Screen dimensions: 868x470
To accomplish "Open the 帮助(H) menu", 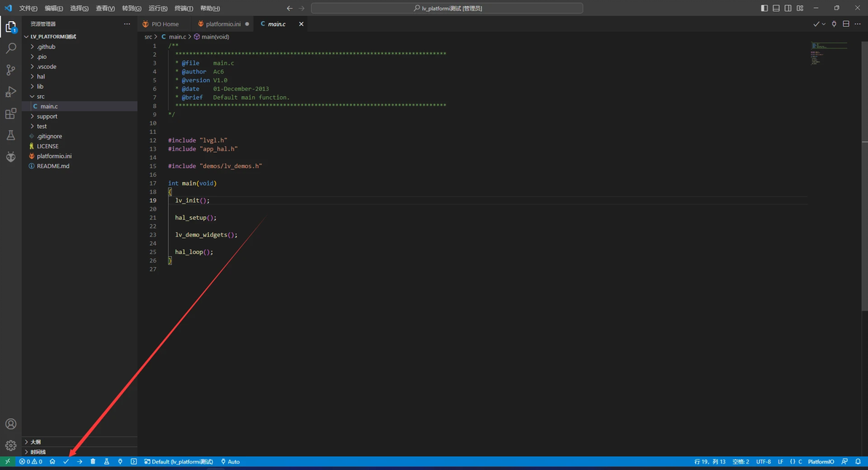I will coord(210,8).
